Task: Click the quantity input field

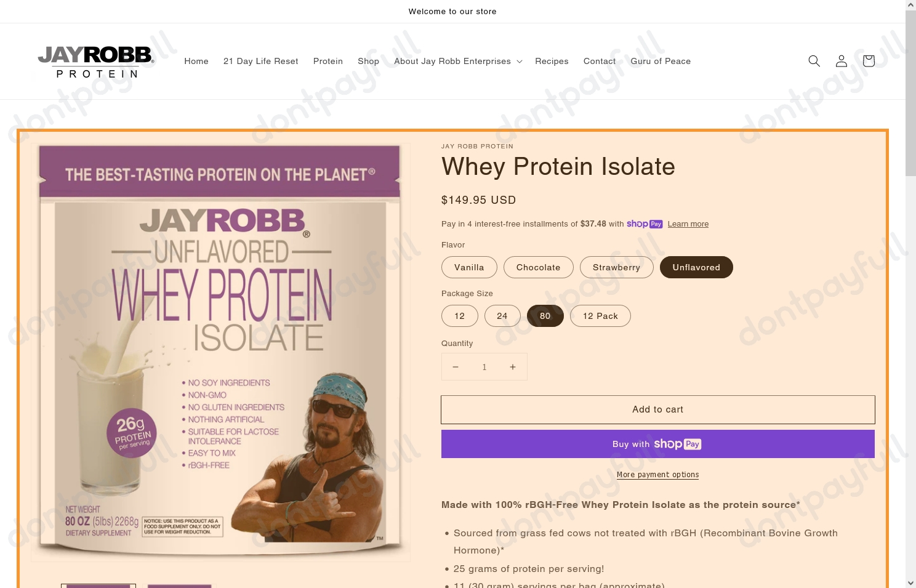Action: click(x=484, y=366)
